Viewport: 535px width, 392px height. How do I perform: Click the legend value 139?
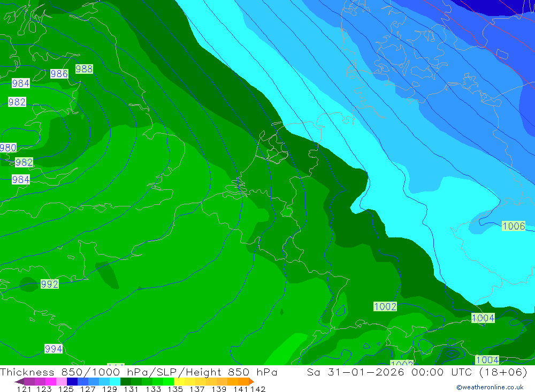(x=219, y=389)
